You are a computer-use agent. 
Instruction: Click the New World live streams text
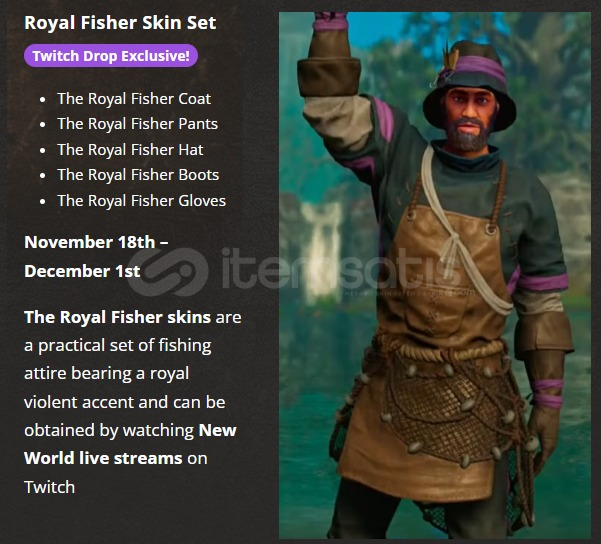pyautogui.click(x=130, y=444)
